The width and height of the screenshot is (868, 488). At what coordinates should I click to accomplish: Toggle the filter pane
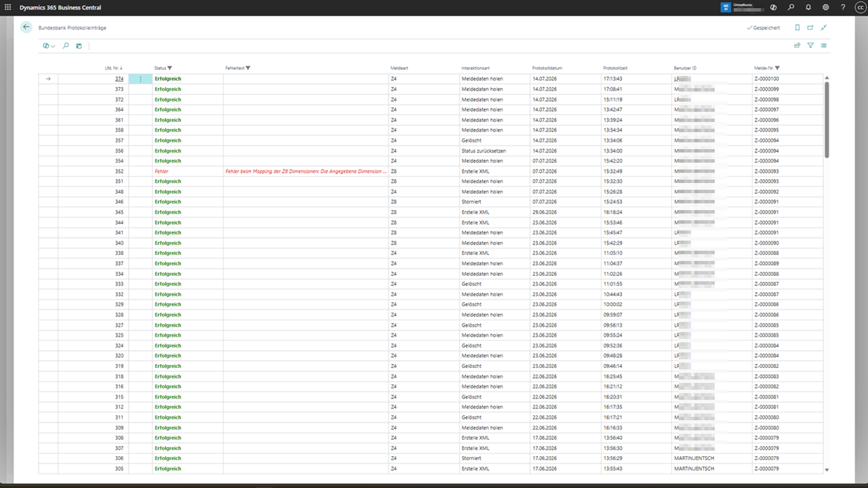coord(810,45)
